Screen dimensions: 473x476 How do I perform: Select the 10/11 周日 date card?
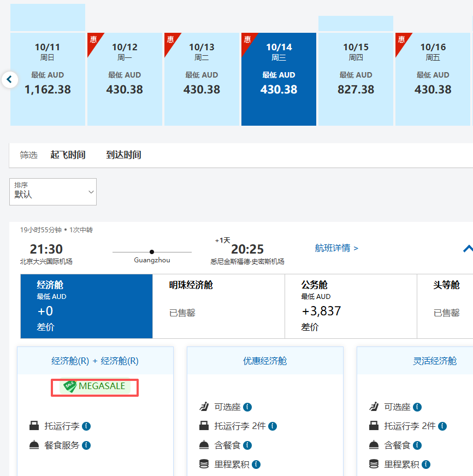[48, 79]
